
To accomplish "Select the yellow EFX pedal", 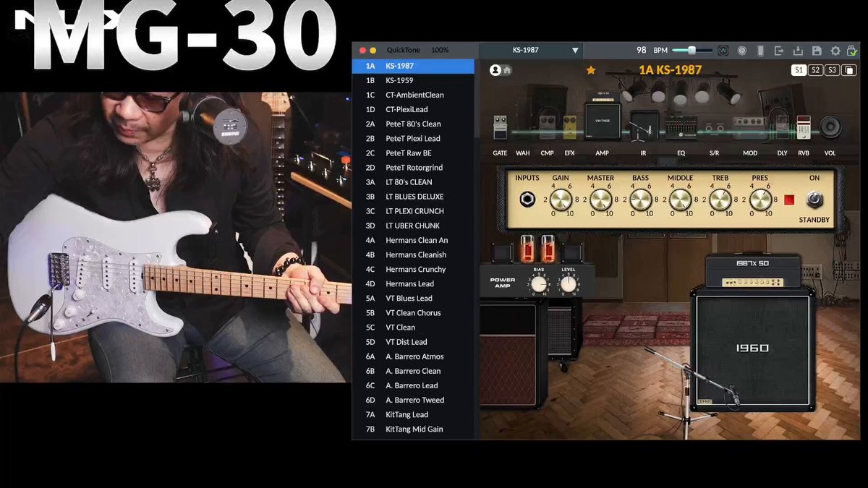I will (x=570, y=127).
